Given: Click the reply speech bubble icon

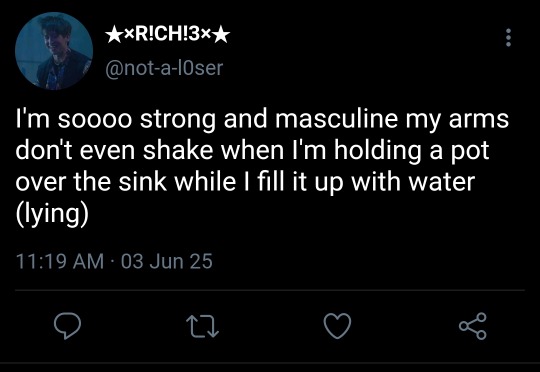Looking at the screenshot, I should (x=68, y=326).
